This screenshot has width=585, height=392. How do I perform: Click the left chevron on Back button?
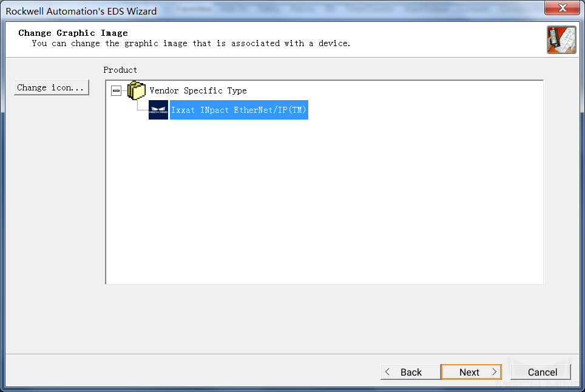click(387, 372)
